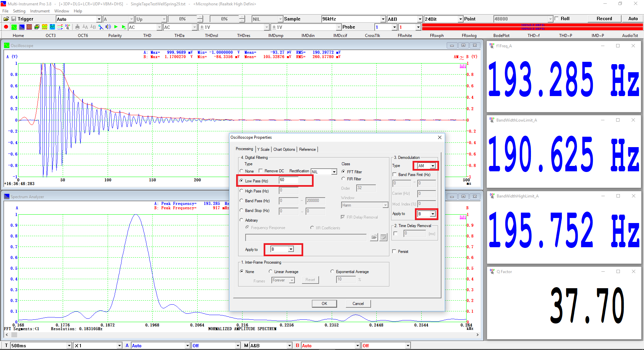This screenshot has width=644, height=350.
Task: Click the red record/stop button in toolbar
Action: (6, 27)
